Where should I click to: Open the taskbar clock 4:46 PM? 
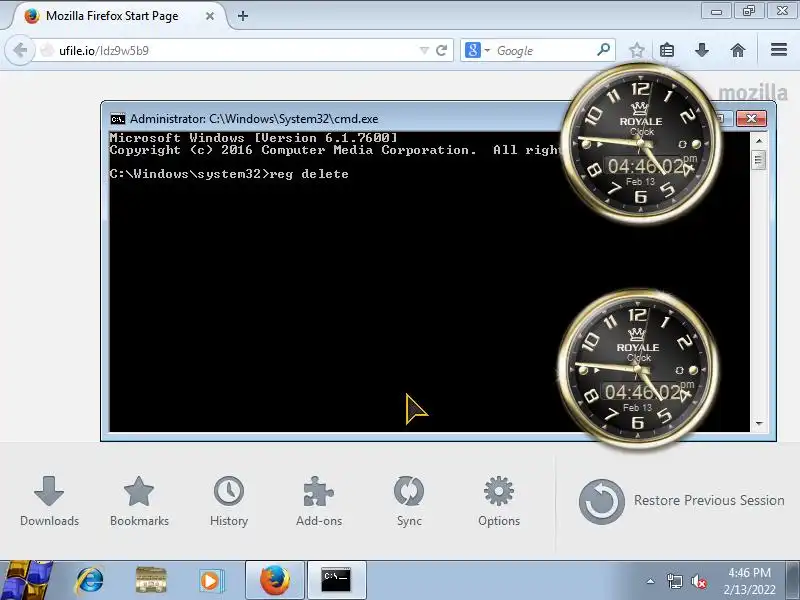(749, 581)
